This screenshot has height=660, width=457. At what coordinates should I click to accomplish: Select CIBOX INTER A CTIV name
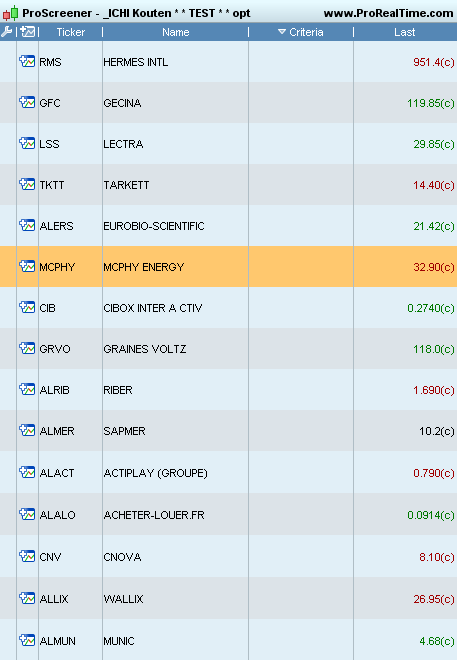tap(153, 308)
